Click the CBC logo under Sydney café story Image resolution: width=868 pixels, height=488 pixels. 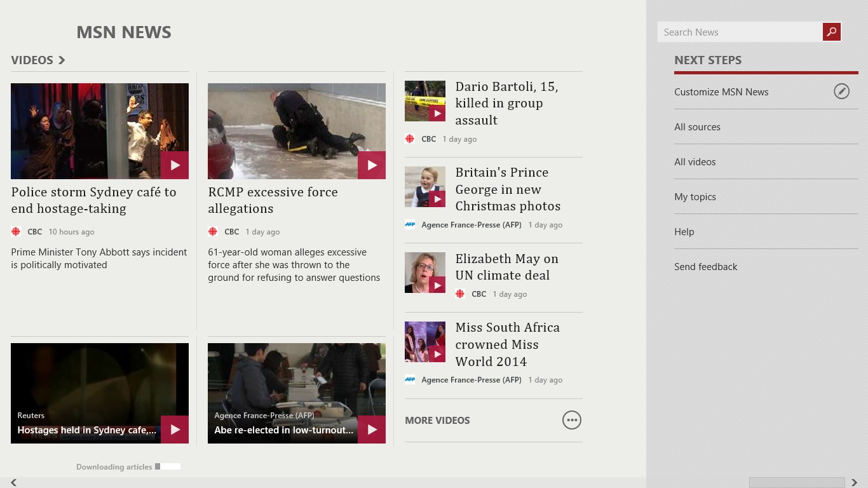(x=16, y=232)
